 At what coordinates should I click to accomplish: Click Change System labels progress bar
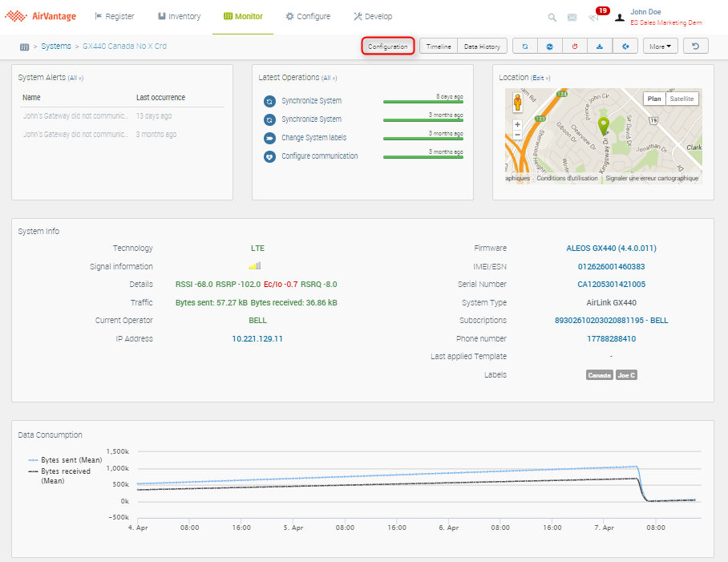coord(423,139)
